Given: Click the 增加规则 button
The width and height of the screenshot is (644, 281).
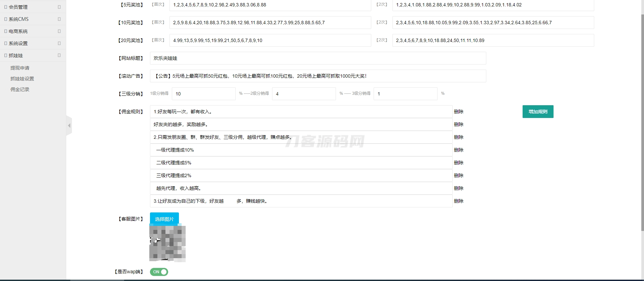Looking at the screenshot, I should tap(538, 112).
